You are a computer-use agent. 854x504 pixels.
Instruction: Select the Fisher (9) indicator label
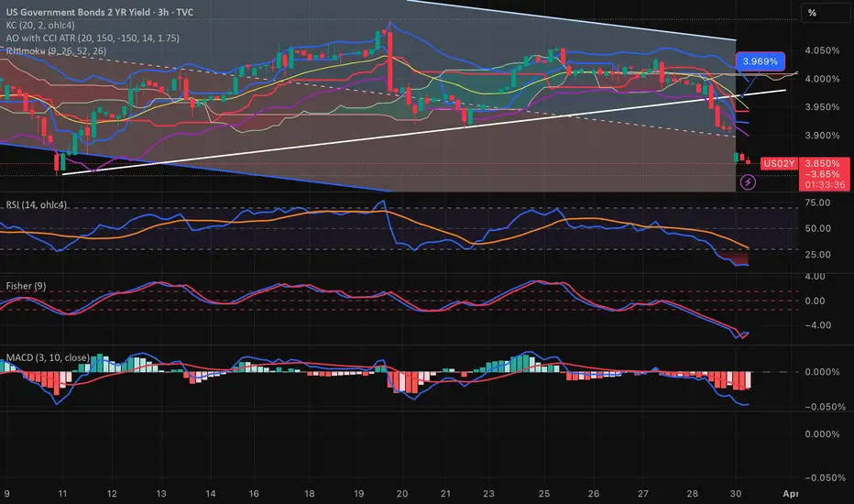(26, 286)
